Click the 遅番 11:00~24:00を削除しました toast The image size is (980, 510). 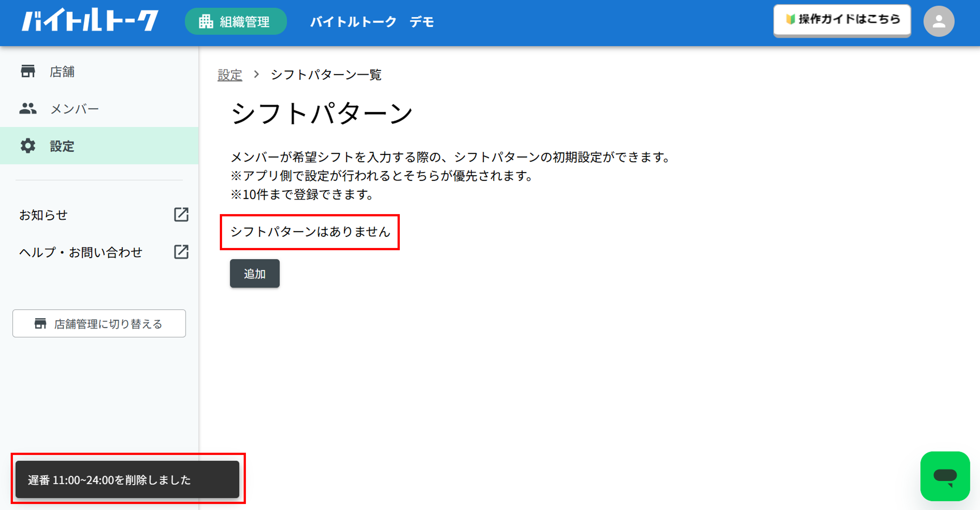pos(127,479)
